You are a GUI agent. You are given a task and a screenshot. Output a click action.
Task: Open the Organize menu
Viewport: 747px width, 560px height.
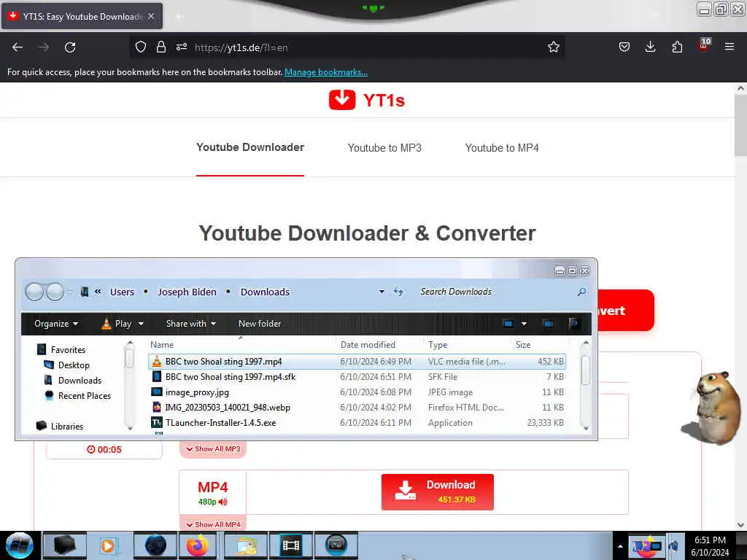pyautogui.click(x=55, y=323)
